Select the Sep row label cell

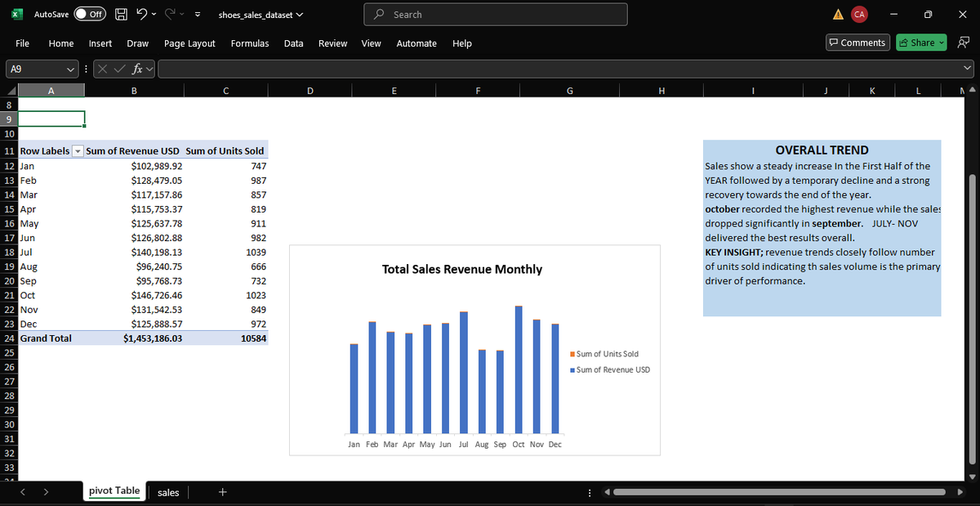tap(51, 281)
